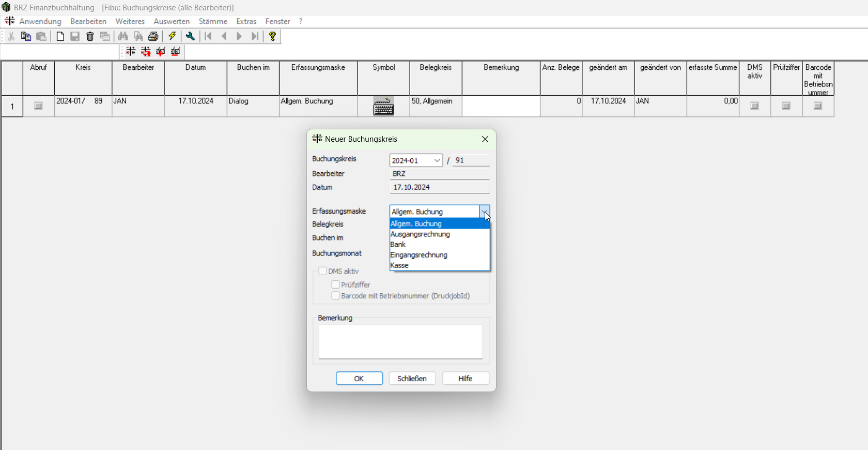
Task: Click the Print icon in the toolbar
Action: pyautogui.click(x=153, y=37)
